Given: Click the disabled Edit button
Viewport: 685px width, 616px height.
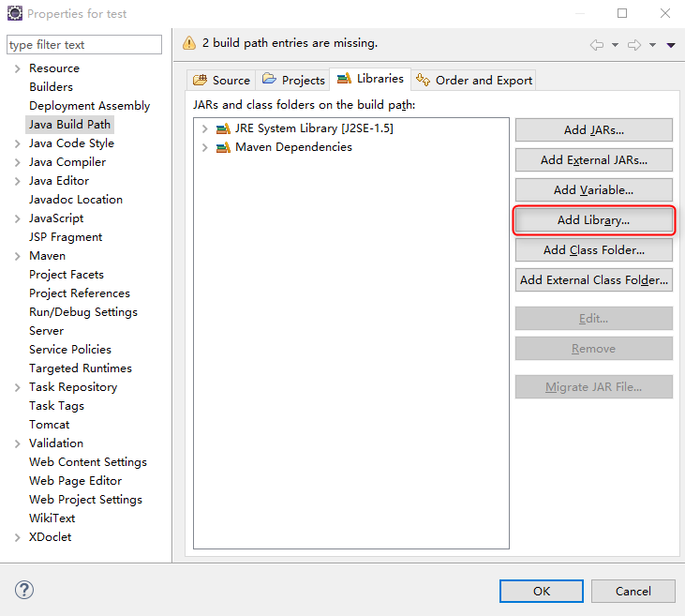Looking at the screenshot, I should 594,318.
